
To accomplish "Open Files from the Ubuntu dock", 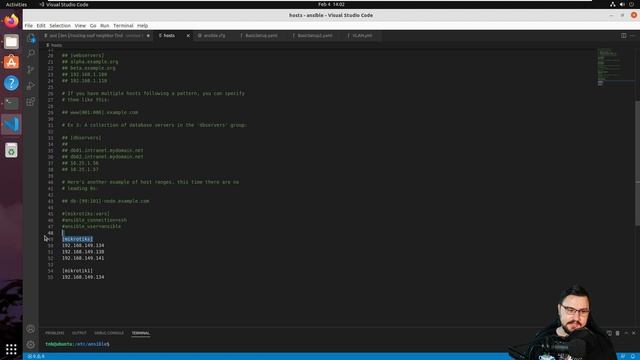I will pos(11,42).
